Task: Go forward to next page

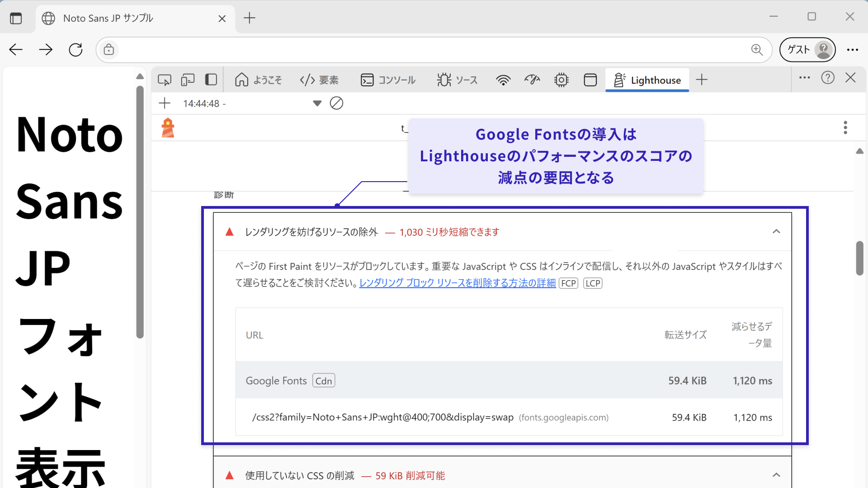Action: tap(46, 50)
